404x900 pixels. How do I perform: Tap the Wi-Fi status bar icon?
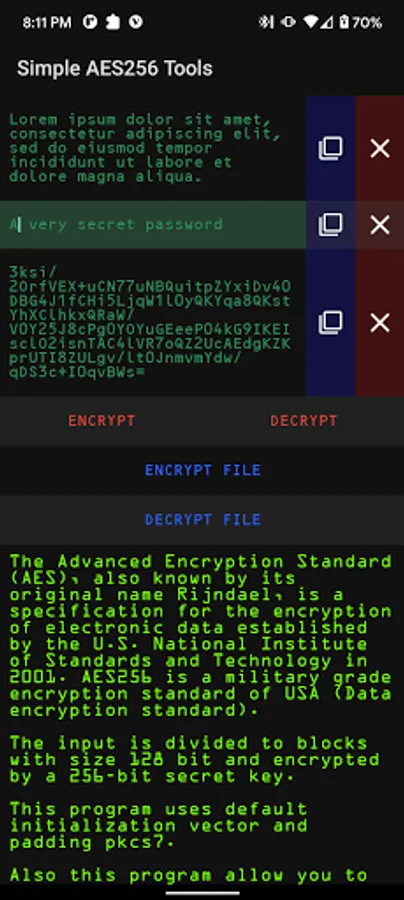coord(310,22)
